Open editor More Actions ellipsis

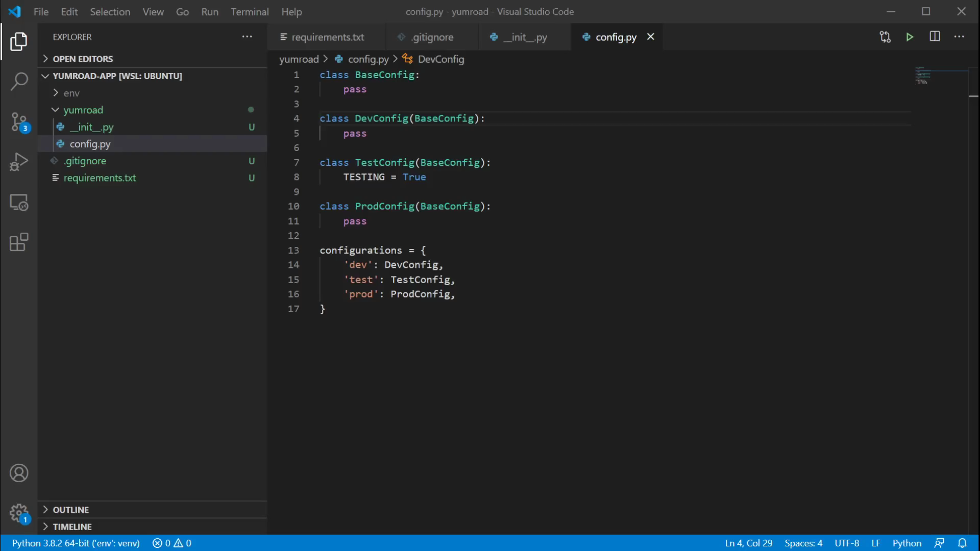959,37
